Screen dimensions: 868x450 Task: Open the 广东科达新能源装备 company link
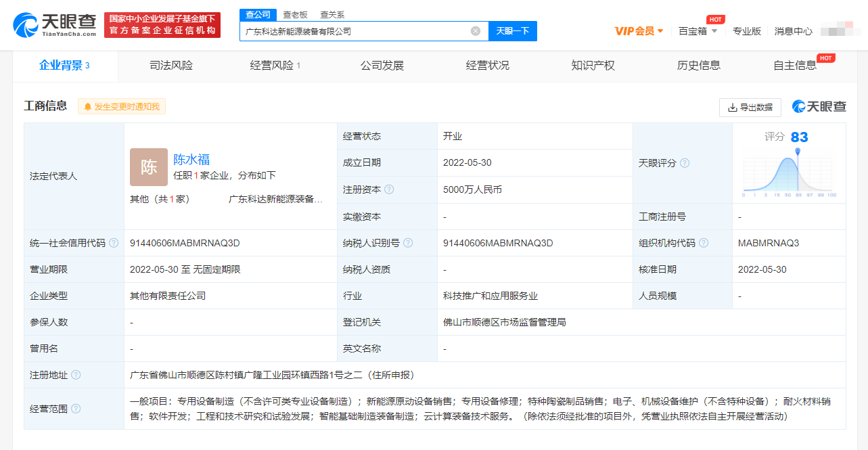pos(276,199)
